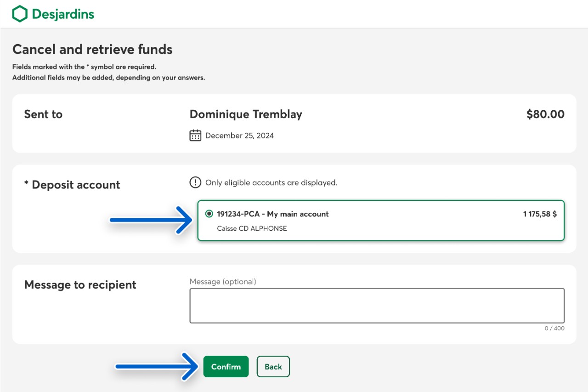Click the 'Only eligible accounts are displayed' notice
The width and height of the screenshot is (588, 392).
click(x=271, y=182)
